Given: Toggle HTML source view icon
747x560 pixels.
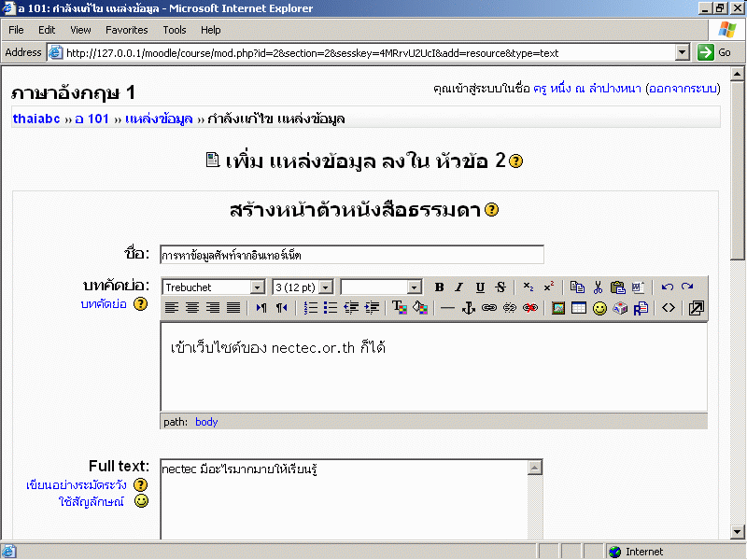Looking at the screenshot, I should point(669,308).
